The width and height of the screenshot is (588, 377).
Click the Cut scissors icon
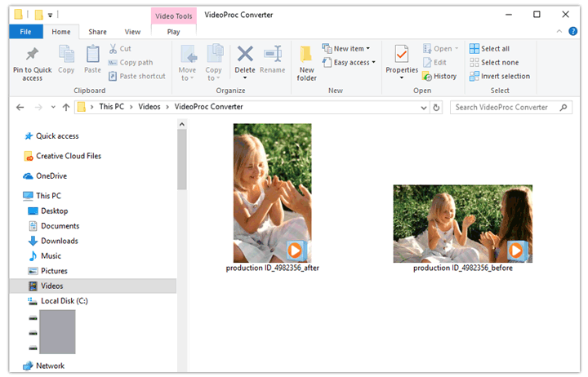pos(113,49)
